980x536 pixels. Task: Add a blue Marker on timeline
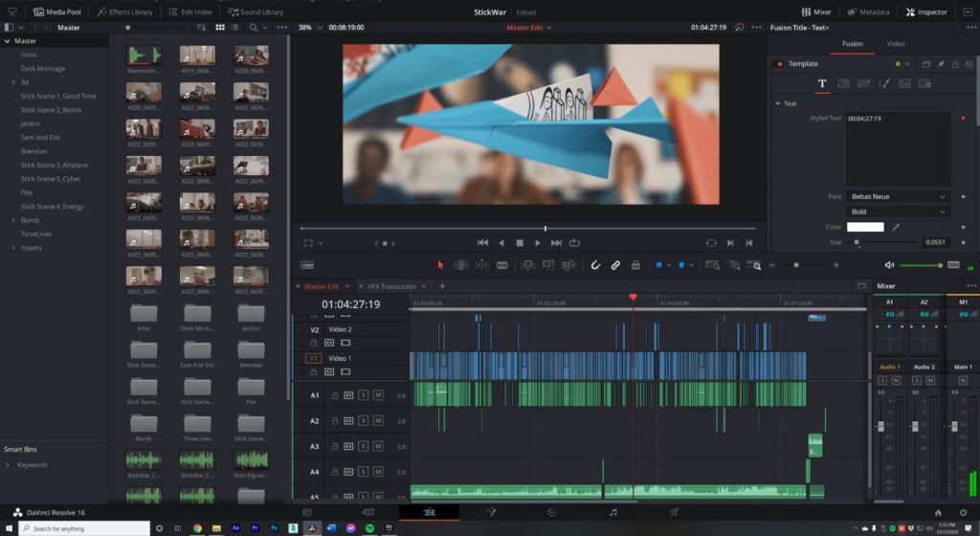(x=681, y=265)
